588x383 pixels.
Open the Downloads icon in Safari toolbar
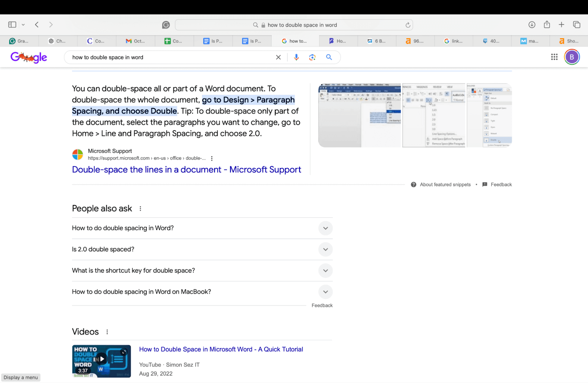click(532, 25)
